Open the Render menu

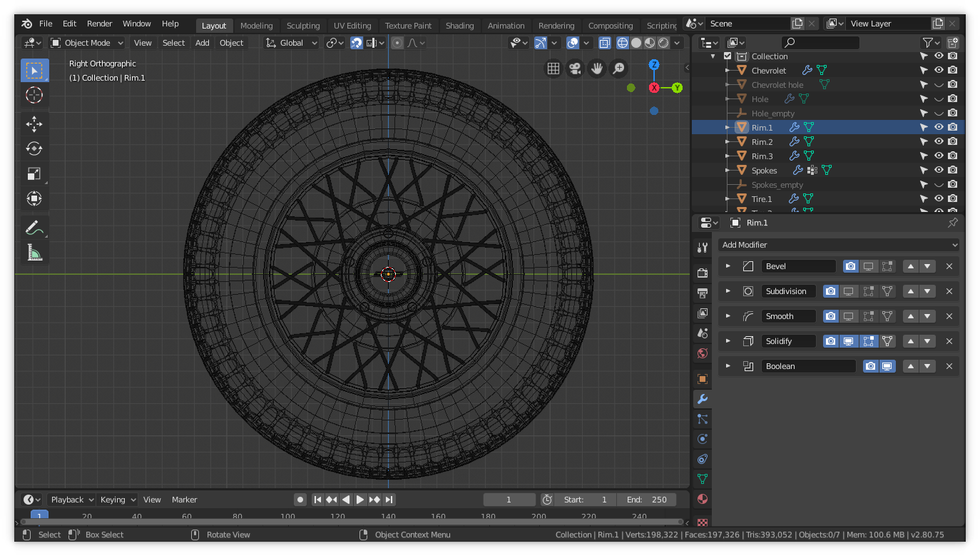pyautogui.click(x=99, y=24)
